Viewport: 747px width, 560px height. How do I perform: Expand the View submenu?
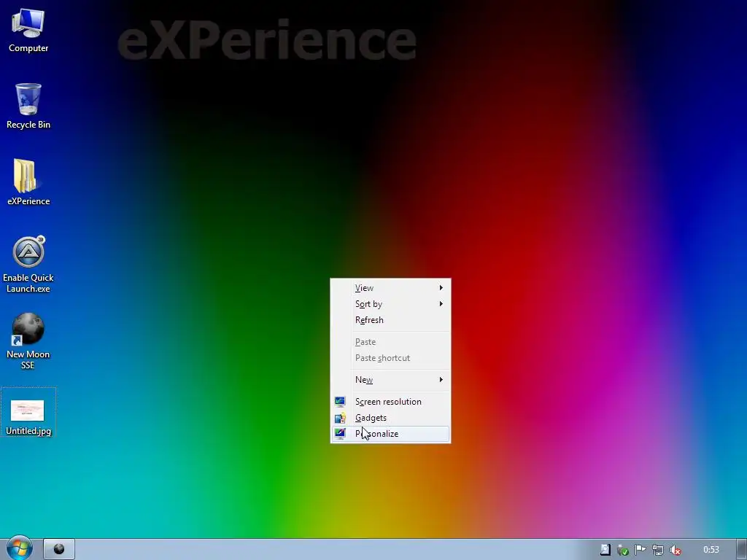tap(390, 288)
